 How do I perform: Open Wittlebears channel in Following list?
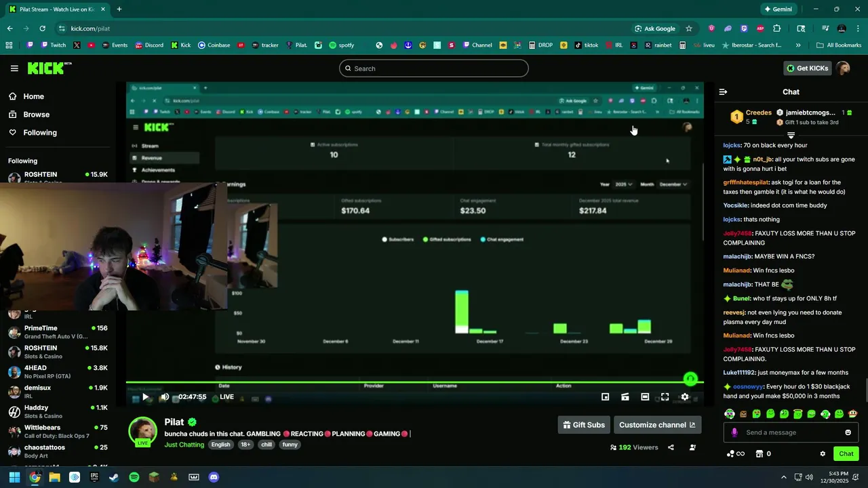tap(58, 432)
